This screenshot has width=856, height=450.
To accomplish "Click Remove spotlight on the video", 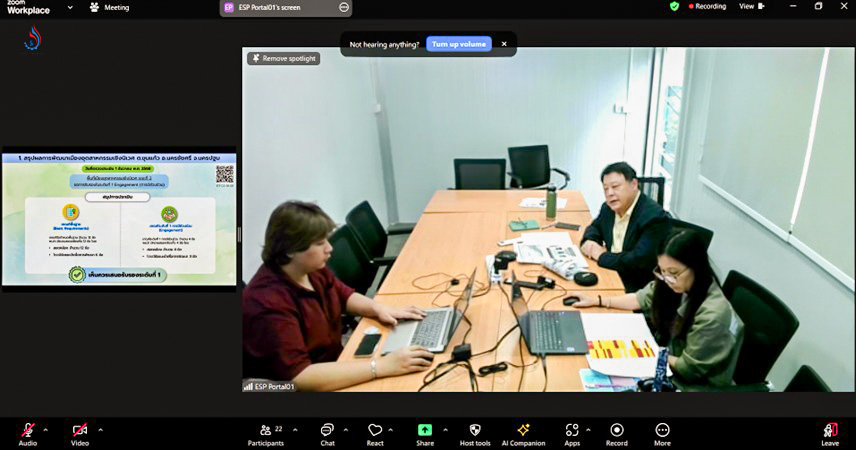I will coord(284,59).
